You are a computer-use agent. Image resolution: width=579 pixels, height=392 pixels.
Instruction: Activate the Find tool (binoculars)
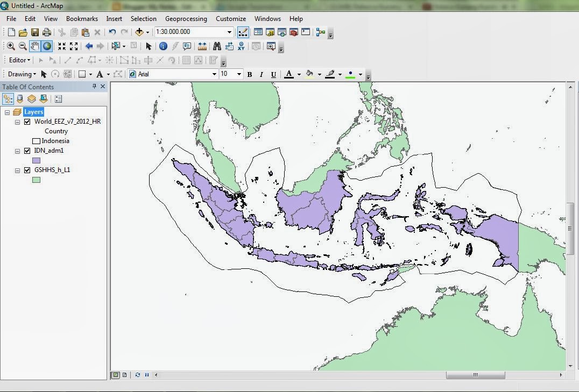216,46
